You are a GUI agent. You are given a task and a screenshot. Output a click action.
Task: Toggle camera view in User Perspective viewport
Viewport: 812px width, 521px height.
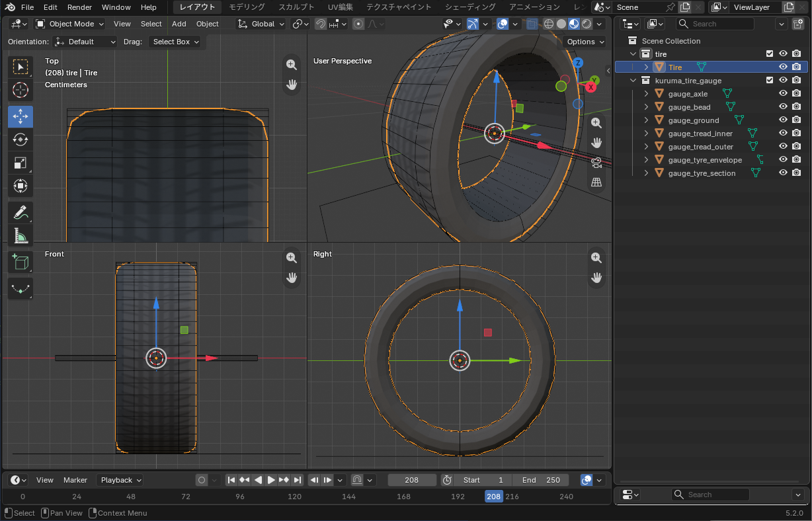(596, 162)
